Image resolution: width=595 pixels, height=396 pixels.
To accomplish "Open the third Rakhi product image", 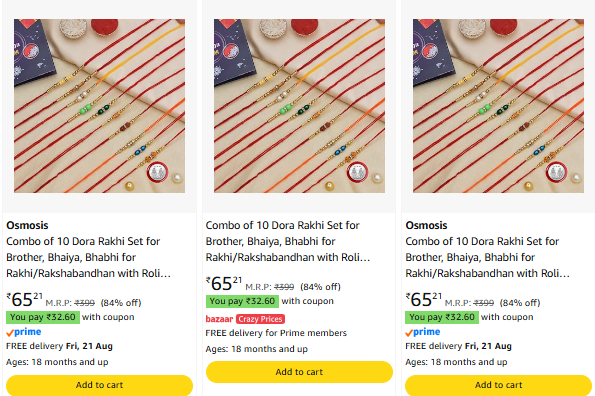I will (x=498, y=106).
